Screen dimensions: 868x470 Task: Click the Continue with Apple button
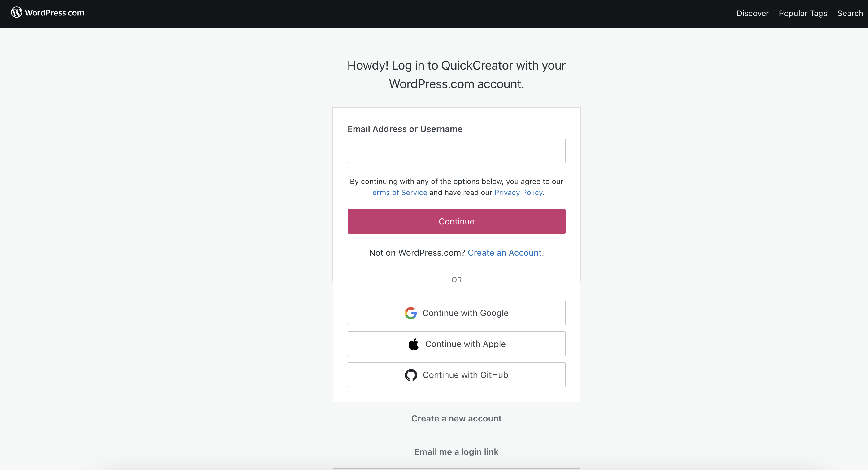pos(457,344)
